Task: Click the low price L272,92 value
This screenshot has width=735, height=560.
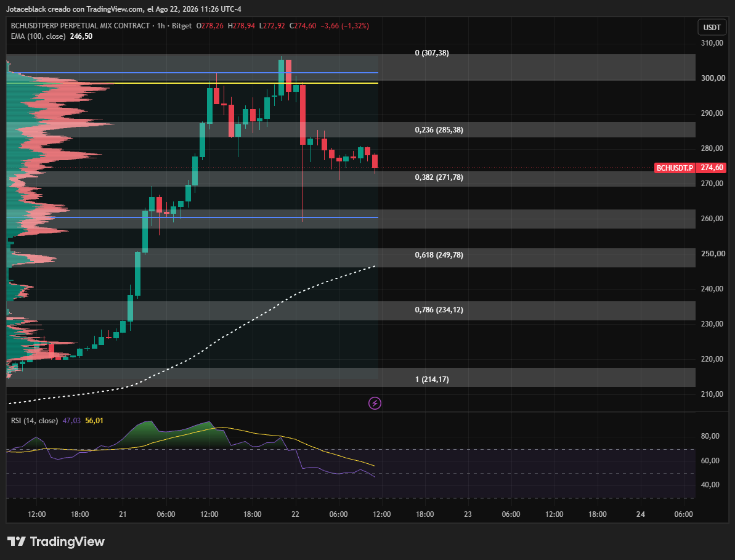Action: click(x=272, y=26)
